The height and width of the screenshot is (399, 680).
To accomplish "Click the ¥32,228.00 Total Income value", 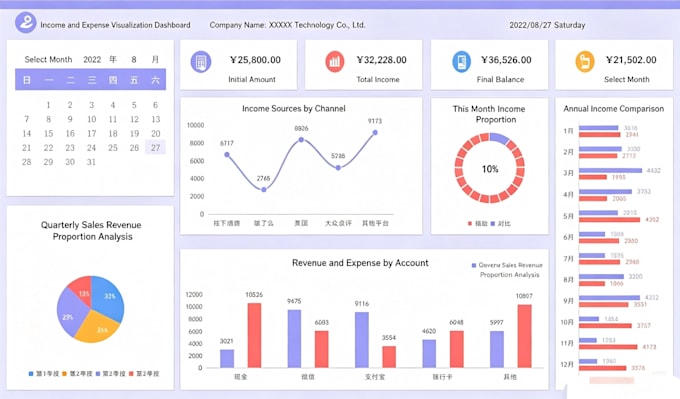I will pos(382,60).
